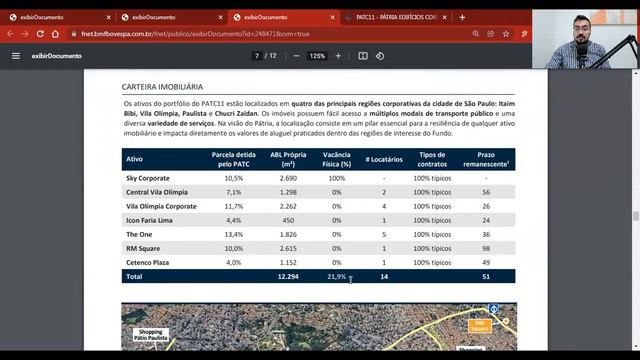This screenshot has width=640, height=360.
Task: Click the Cetenco Plaza row name
Action: pos(148,262)
